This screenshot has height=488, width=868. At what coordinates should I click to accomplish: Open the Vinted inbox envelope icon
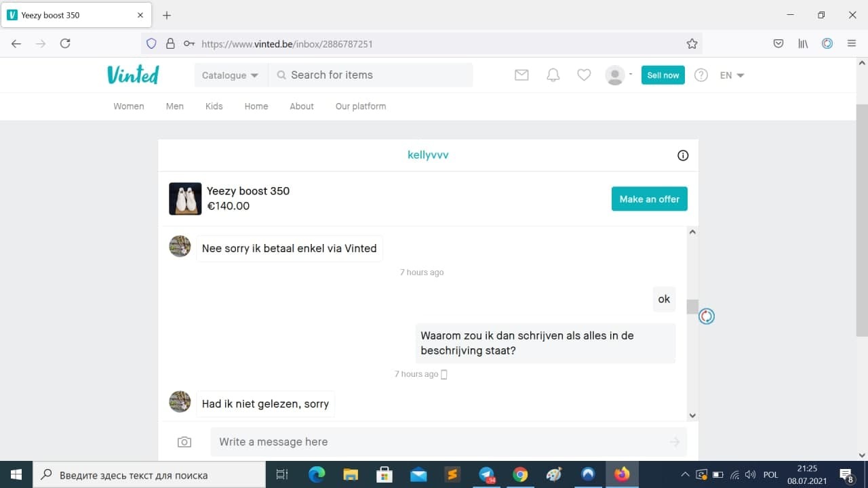coord(521,75)
